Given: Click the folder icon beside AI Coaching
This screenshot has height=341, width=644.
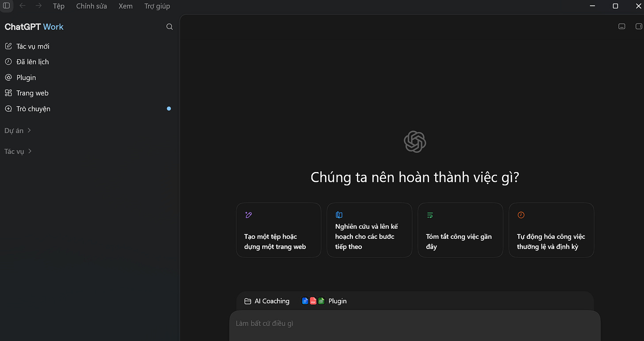Looking at the screenshot, I should 248,301.
